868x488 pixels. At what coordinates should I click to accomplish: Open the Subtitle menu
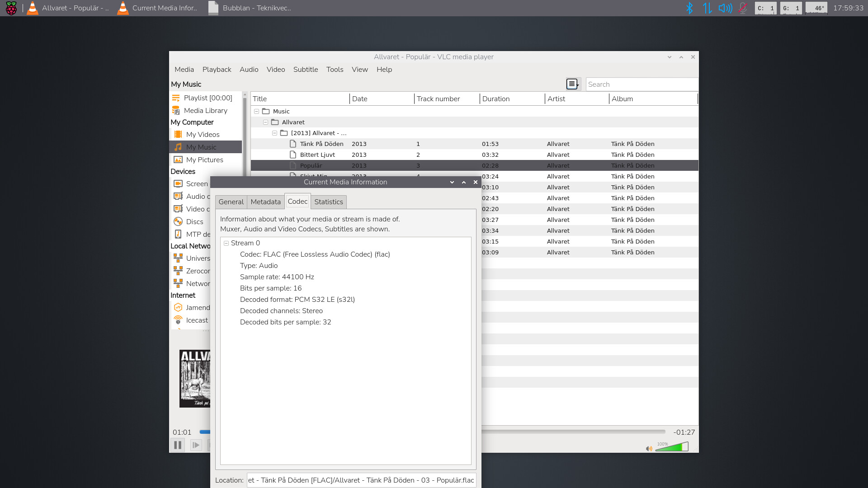pos(306,70)
